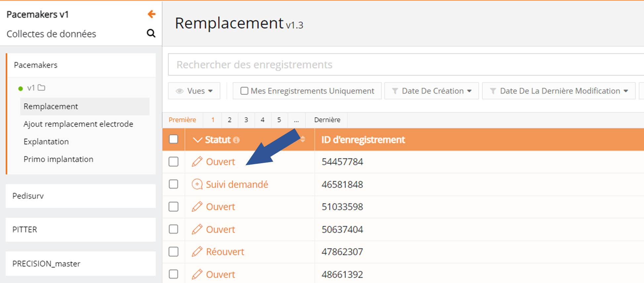Screen dimensions: 644x283
Task: Open Ajout remplacement electrode collection
Action: (x=78, y=124)
